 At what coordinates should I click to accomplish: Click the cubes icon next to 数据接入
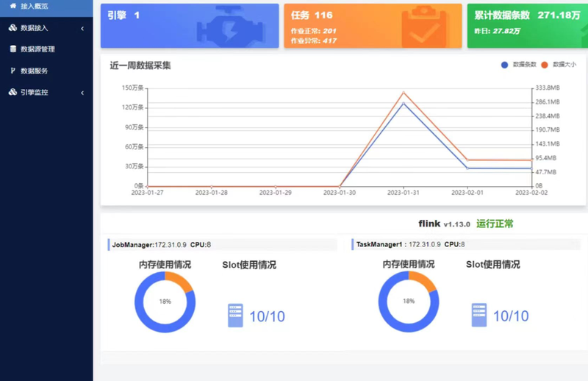coord(12,28)
